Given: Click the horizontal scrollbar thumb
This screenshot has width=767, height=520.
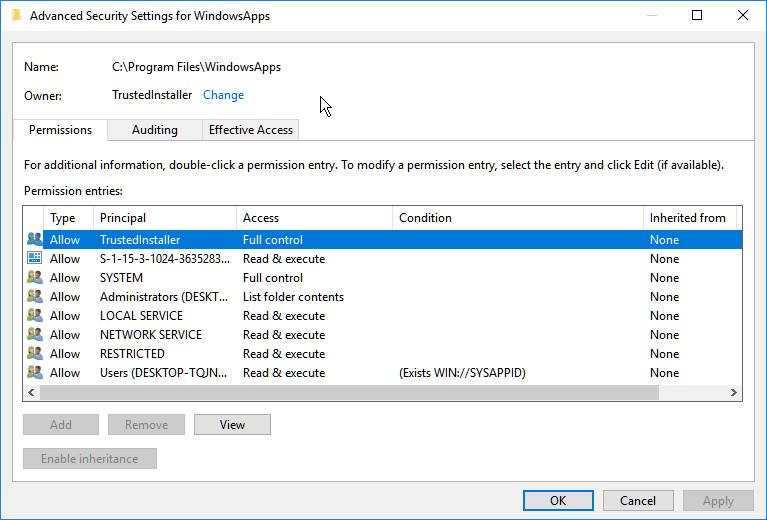Looking at the screenshot, I should (349, 392).
